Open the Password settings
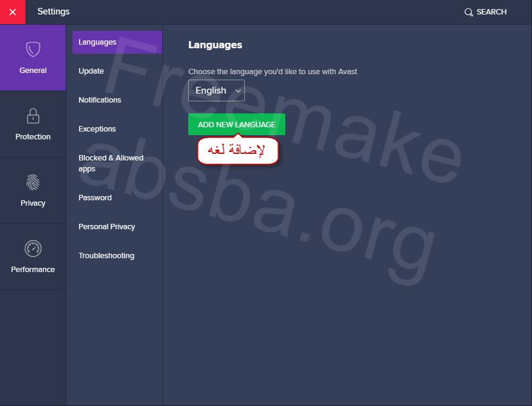The width and height of the screenshot is (532, 406). [95, 197]
